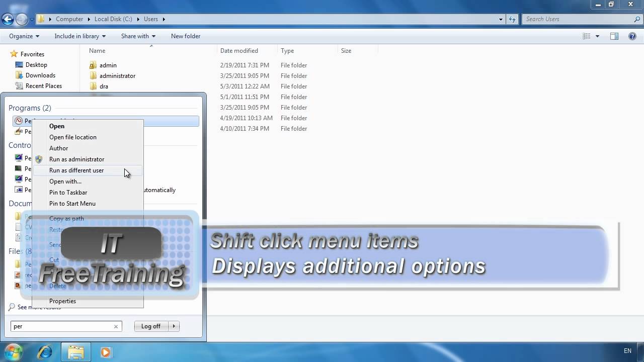
Task: Toggle the preview pane icon
Action: point(614,36)
